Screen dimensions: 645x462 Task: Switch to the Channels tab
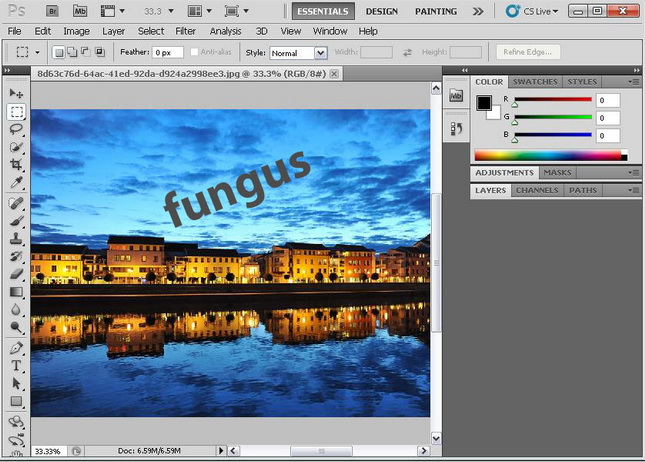[x=537, y=190]
